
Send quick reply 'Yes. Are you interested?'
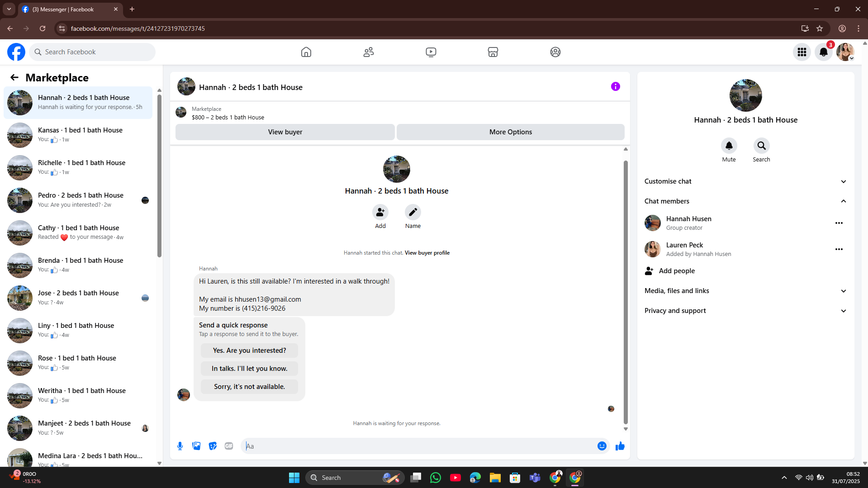pos(249,351)
